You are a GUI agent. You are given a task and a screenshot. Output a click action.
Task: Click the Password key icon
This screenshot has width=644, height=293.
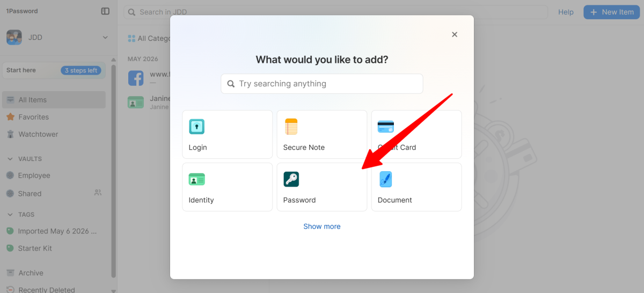291,179
